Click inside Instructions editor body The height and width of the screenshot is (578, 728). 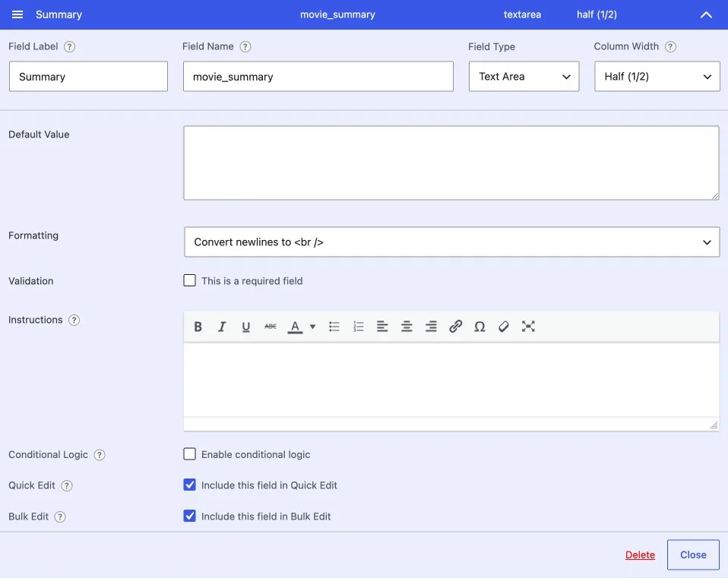click(x=451, y=380)
